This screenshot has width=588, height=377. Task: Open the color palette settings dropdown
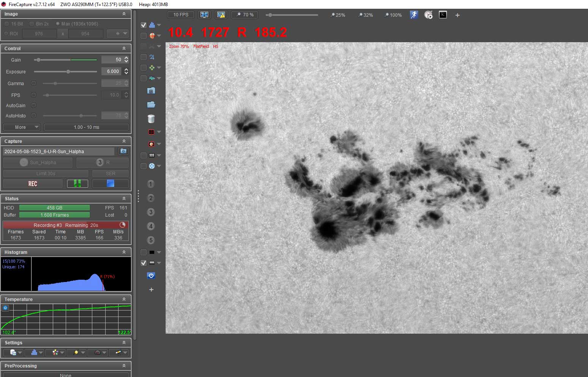coord(55,353)
